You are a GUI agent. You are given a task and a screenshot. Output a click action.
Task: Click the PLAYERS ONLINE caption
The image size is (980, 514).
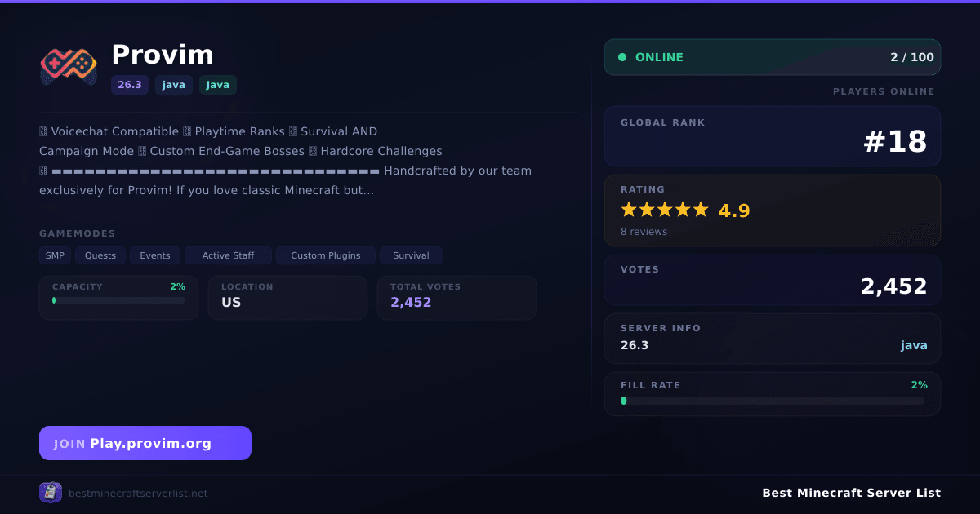click(884, 91)
